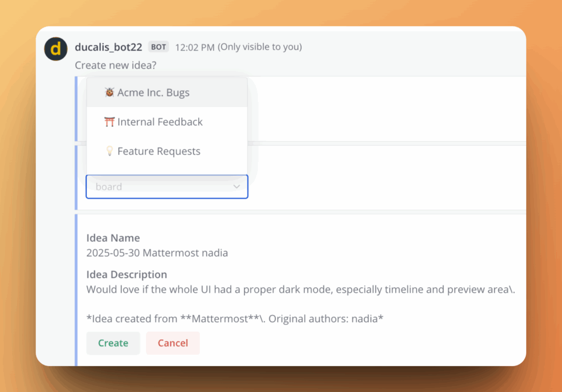Click the dark mode description text
This screenshot has height=392, width=562.
(x=300, y=289)
